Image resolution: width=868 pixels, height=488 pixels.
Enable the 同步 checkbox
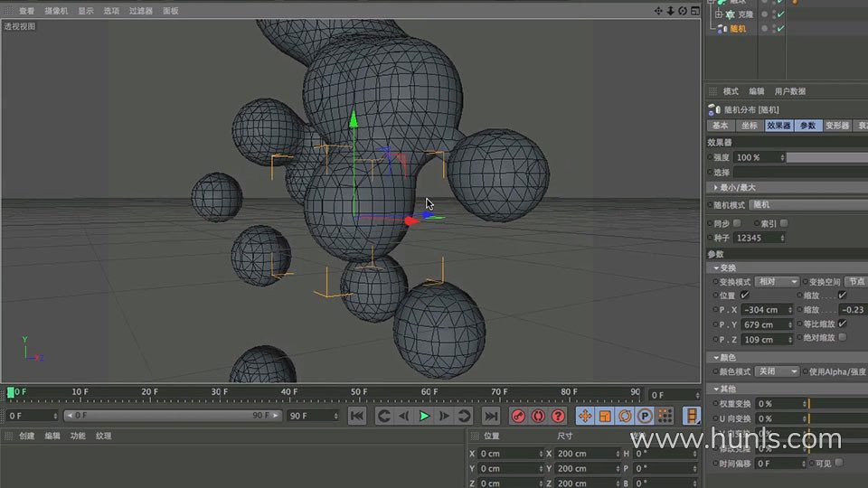pos(737,223)
